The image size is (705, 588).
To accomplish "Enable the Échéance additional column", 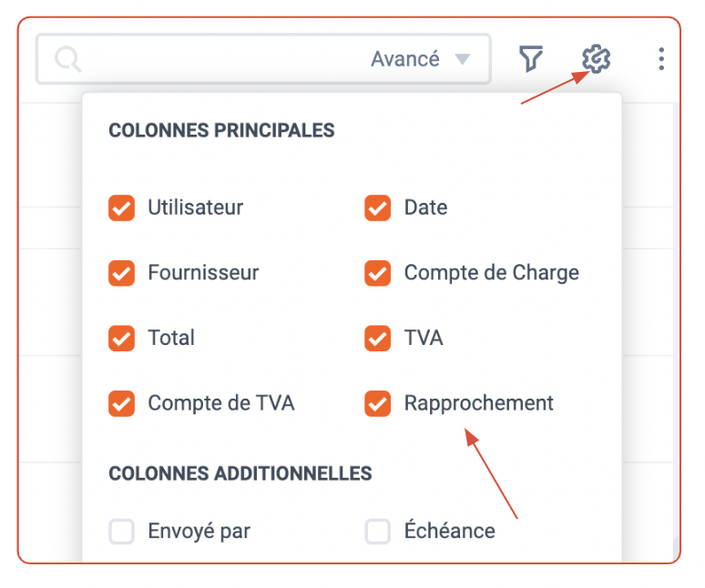I will 378,532.
